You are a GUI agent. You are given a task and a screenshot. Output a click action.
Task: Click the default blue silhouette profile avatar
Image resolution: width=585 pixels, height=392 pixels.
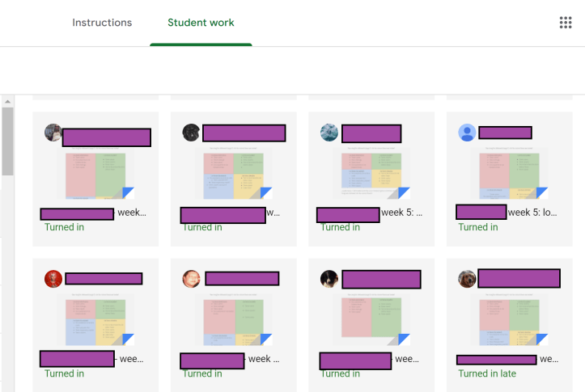(x=467, y=133)
